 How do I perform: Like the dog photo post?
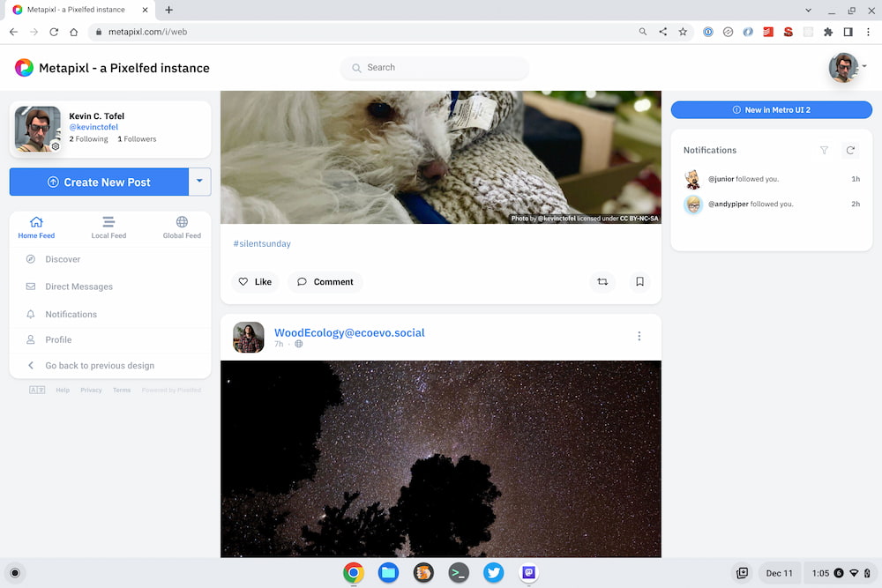tap(255, 281)
